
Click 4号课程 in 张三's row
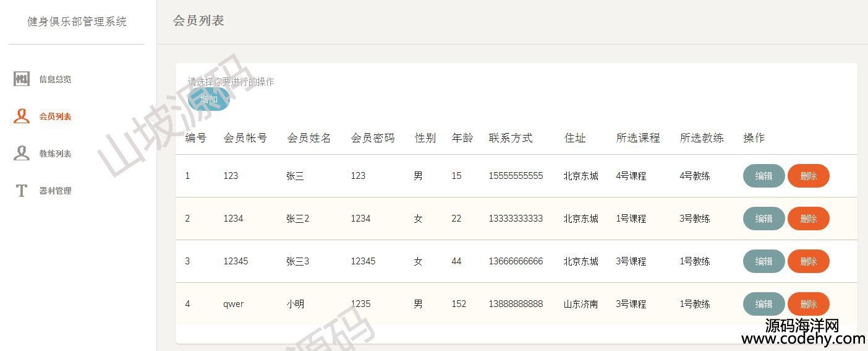(x=631, y=176)
